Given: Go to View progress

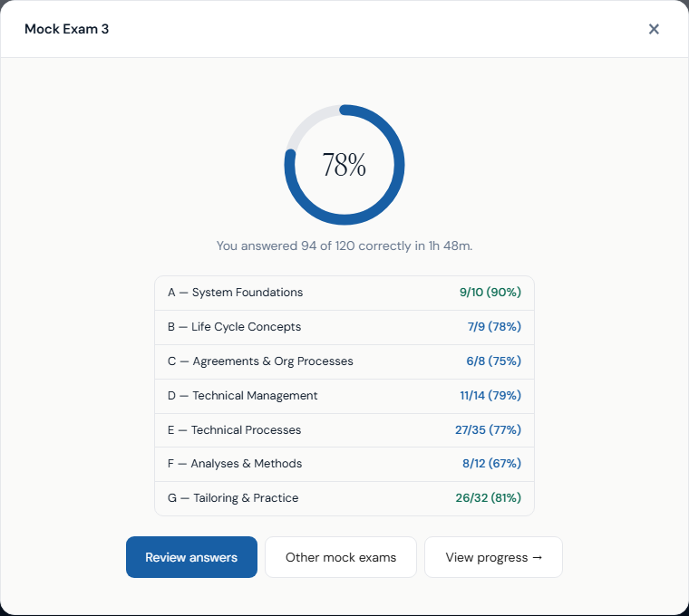Looking at the screenshot, I should (493, 557).
